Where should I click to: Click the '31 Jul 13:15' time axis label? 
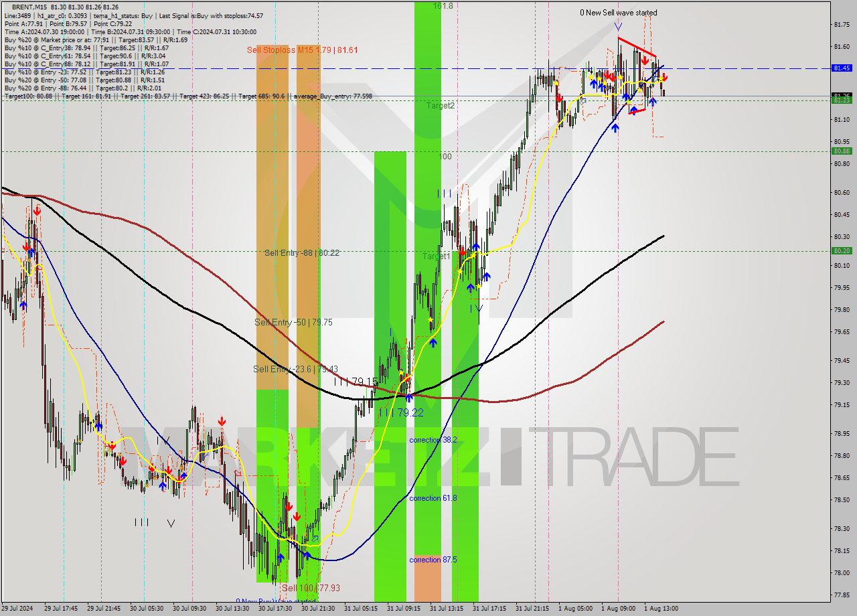click(446, 609)
